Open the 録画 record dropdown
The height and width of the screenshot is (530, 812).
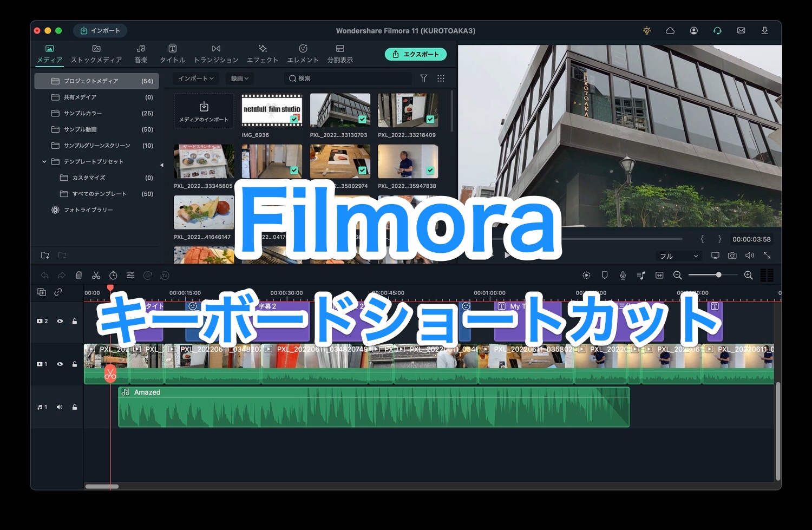pos(240,78)
